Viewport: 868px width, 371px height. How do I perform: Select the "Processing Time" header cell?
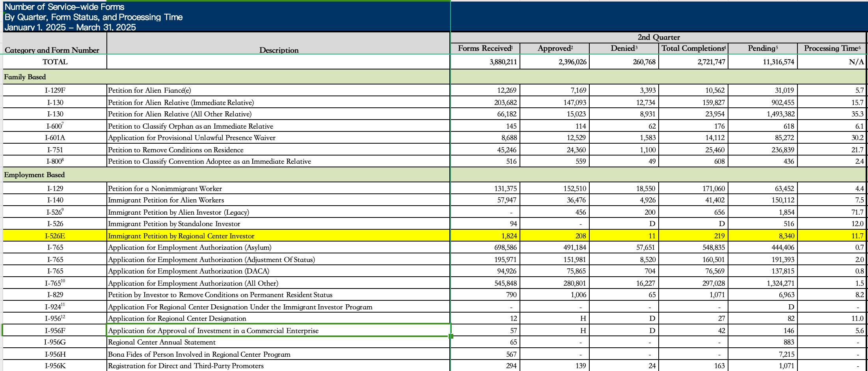(832, 48)
